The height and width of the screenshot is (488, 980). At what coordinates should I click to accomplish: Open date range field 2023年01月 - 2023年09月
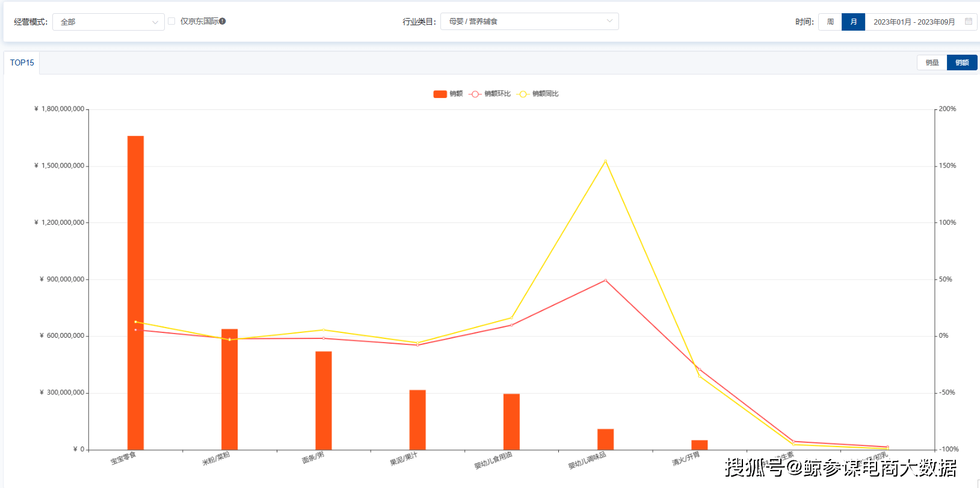tap(920, 22)
